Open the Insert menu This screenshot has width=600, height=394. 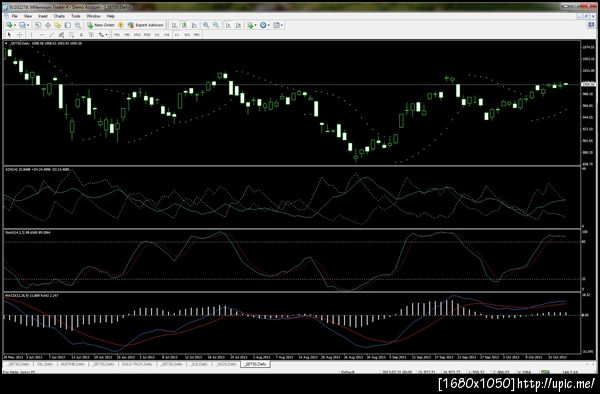pos(42,16)
